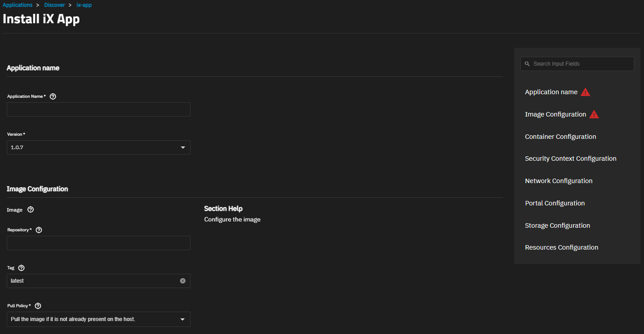Jump to Container Configuration section
Viewport: 644px width, 334px height.
coord(560,137)
